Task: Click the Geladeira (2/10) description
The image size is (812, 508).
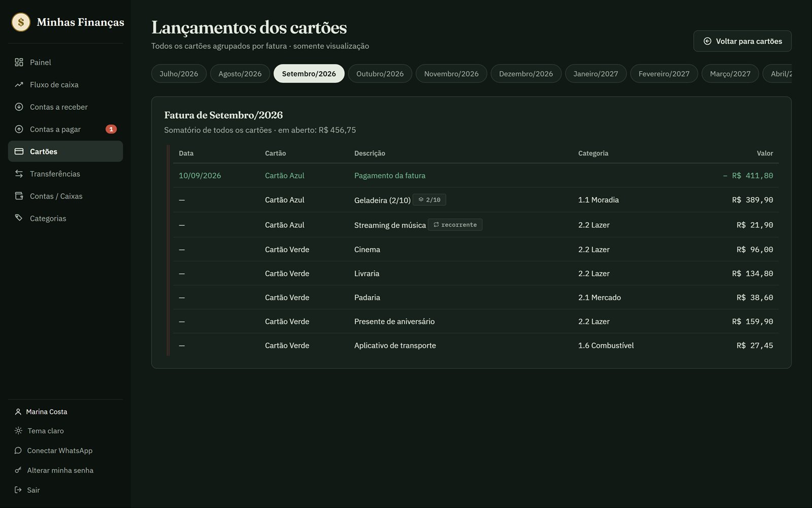Action: point(382,200)
